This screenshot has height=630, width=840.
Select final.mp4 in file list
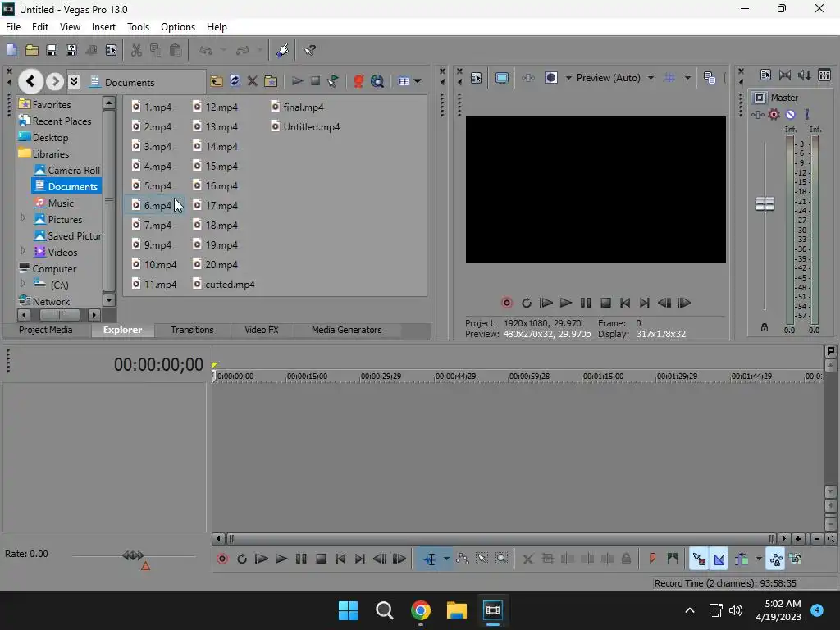[x=297, y=107]
